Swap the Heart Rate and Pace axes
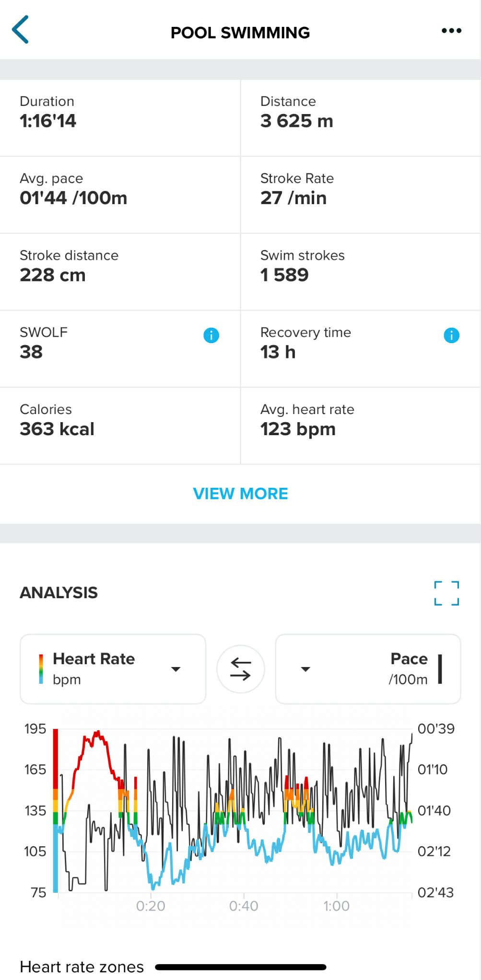The image size is (481, 980). (241, 669)
